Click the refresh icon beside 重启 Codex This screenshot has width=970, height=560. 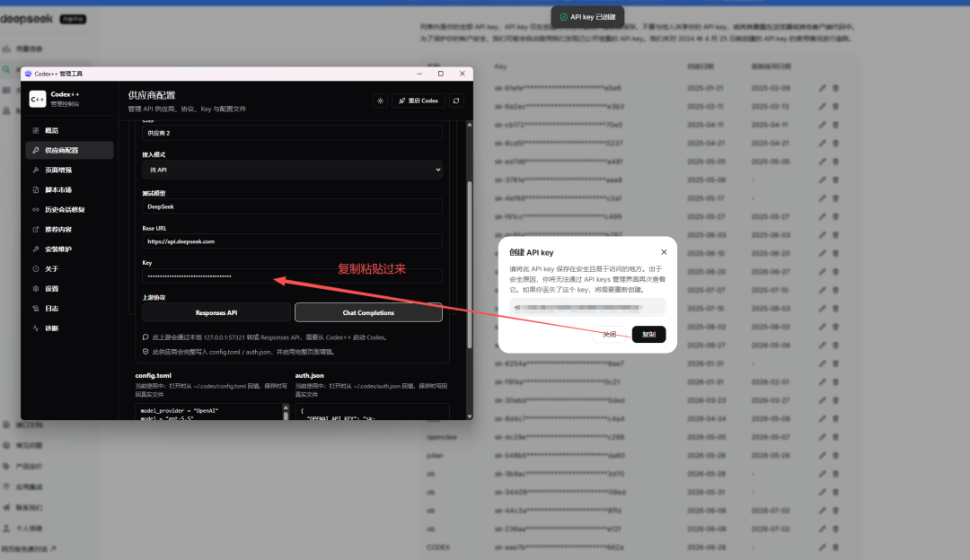point(456,101)
